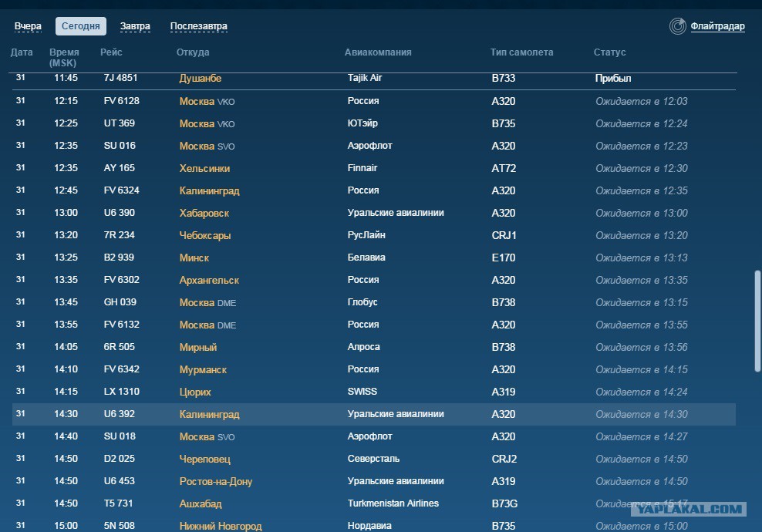Click flight number UT 369

coord(119,123)
